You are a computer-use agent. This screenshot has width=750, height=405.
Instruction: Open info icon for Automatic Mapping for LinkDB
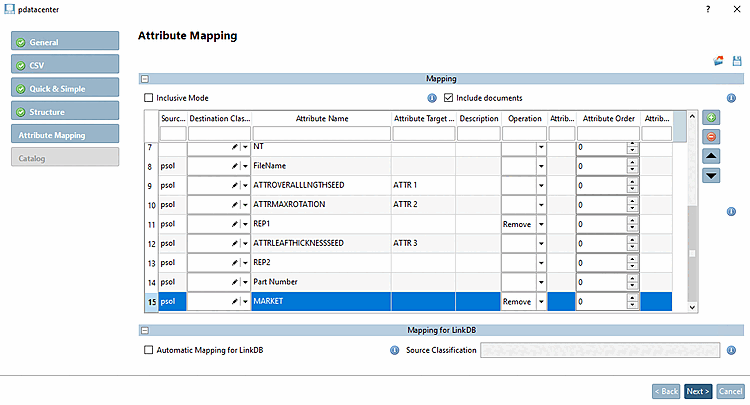[395, 350]
